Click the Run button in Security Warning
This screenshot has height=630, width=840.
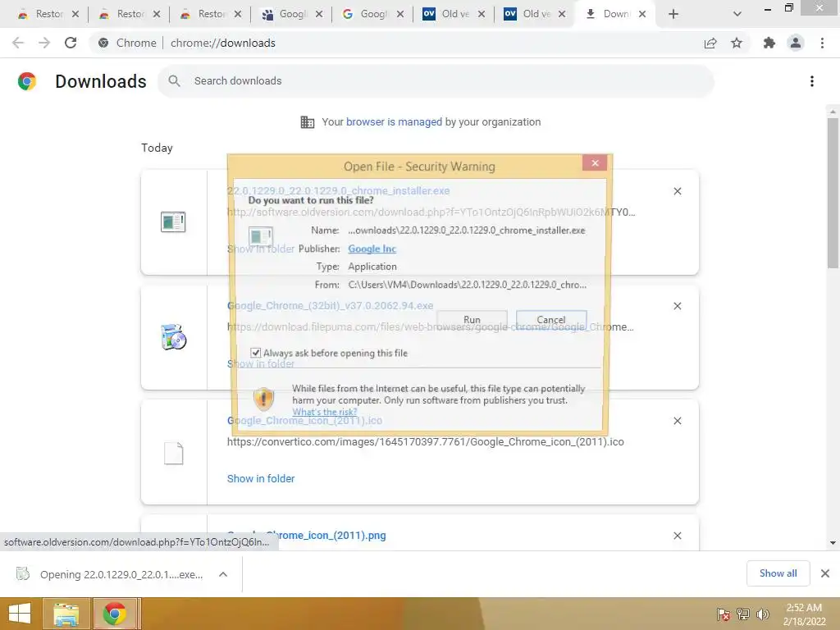(x=472, y=320)
